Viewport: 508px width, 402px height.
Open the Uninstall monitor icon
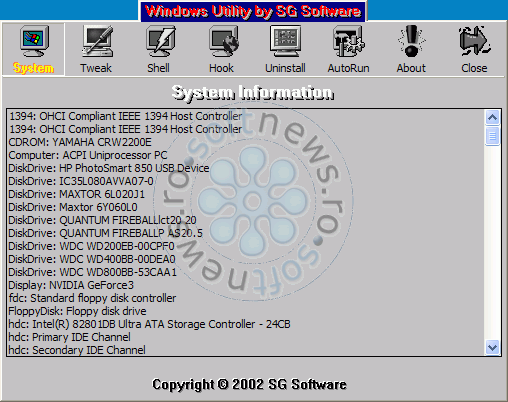point(286,41)
